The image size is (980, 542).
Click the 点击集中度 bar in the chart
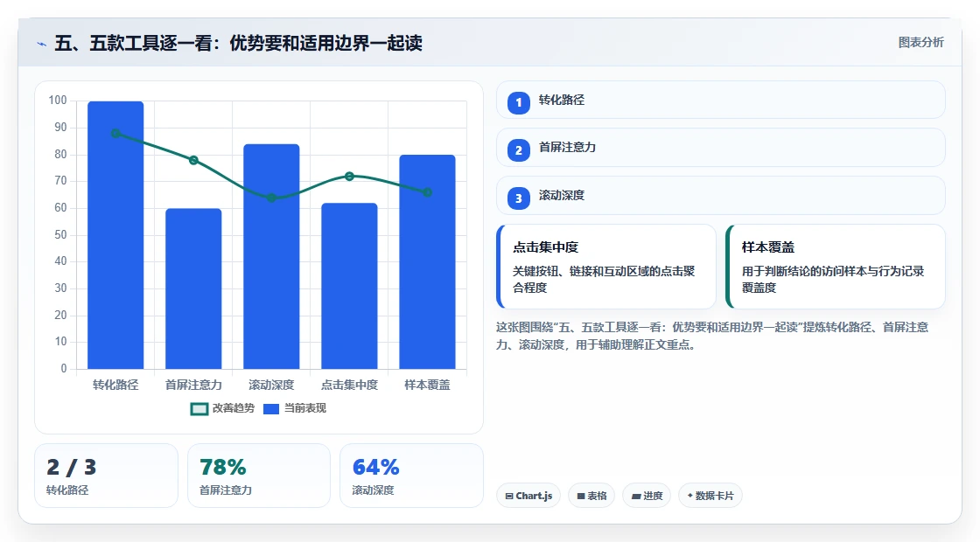click(x=349, y=286)
